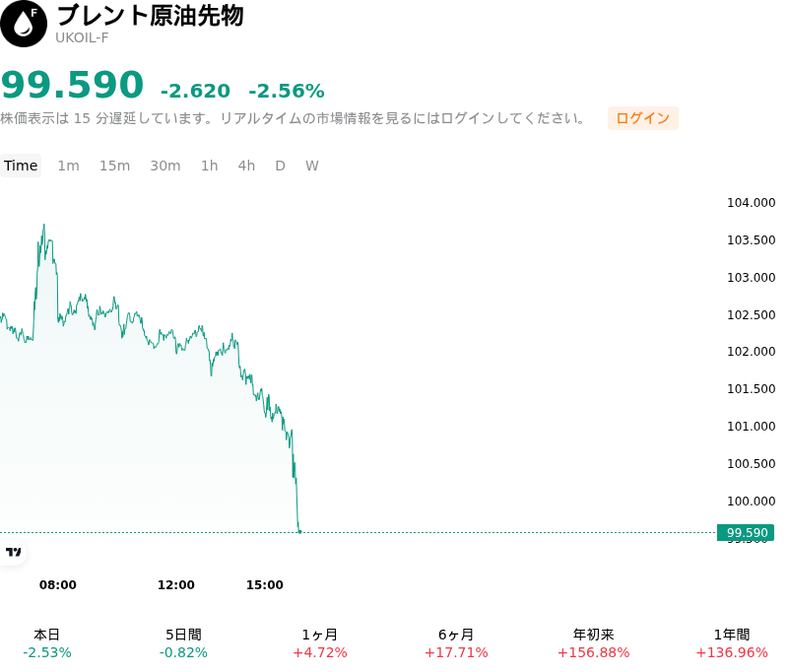The image size is (788, 672).
Task: Click the 15:00 time axis marker
Action: tap(265, 584)
